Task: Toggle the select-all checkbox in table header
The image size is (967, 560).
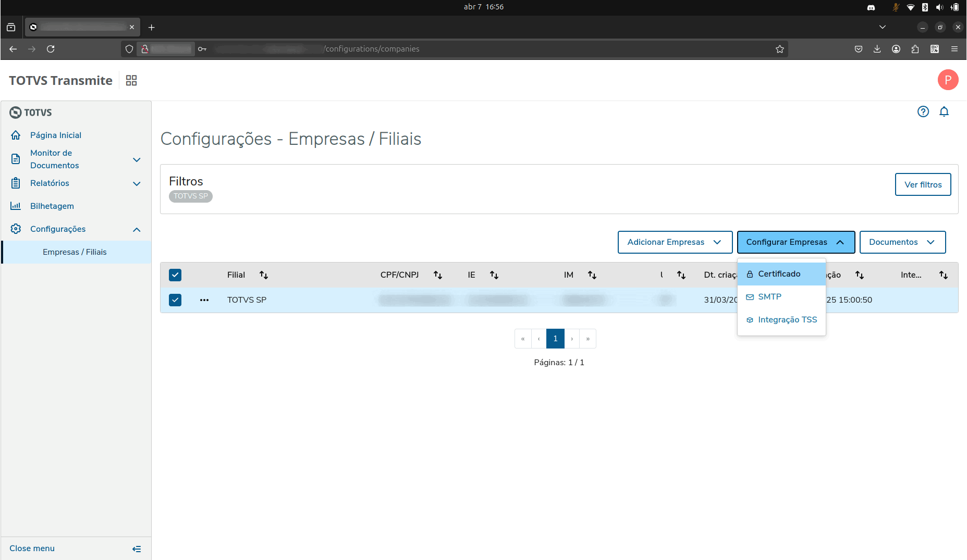Action: coord(175,275)
